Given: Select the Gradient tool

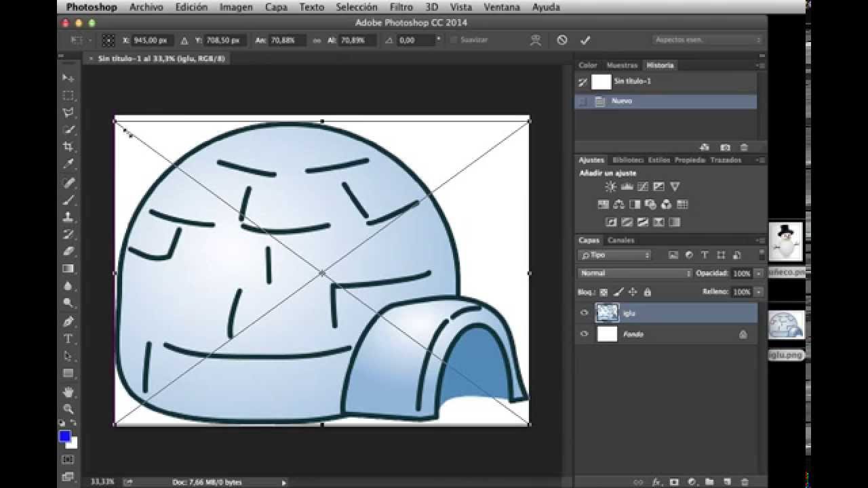Looking at the screenshot, I should [68, 268].
